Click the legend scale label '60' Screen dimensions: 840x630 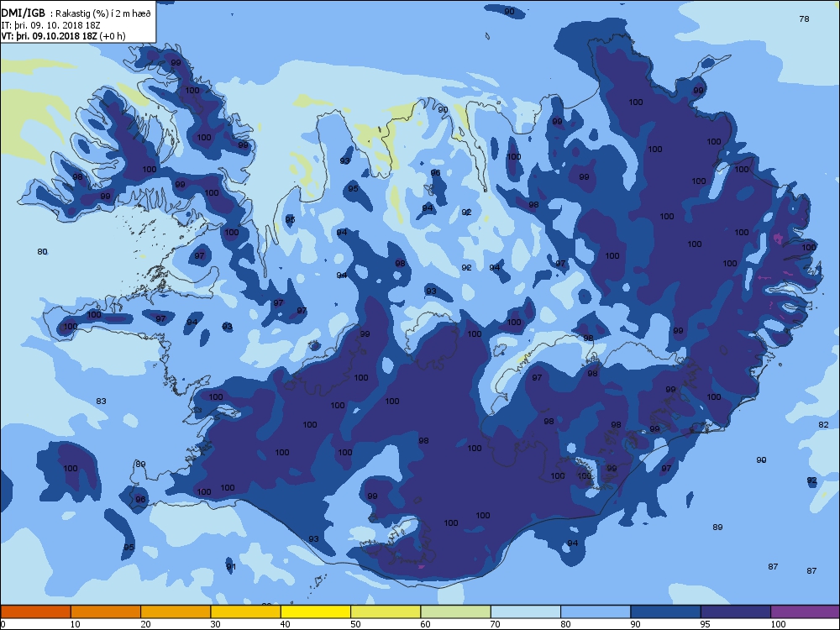(425, 624)
